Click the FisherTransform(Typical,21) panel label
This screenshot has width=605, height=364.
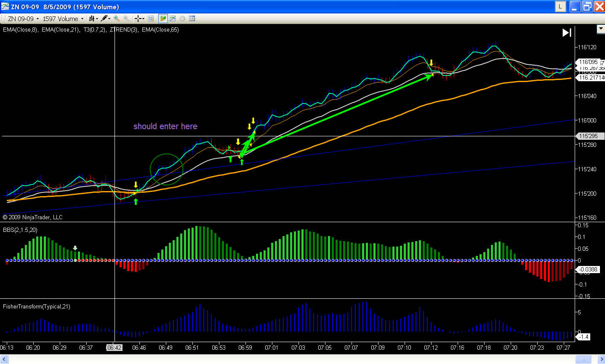(37, 306)
